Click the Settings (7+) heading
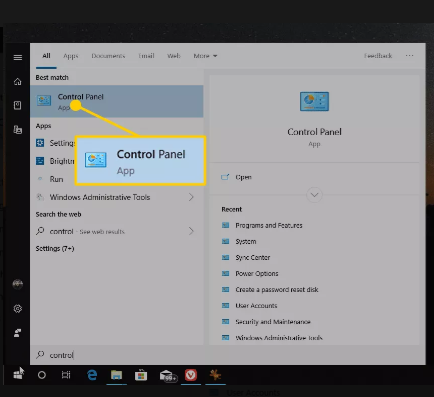Image resolution: width=434 pixels, height=397 pixels. [55, 248]
